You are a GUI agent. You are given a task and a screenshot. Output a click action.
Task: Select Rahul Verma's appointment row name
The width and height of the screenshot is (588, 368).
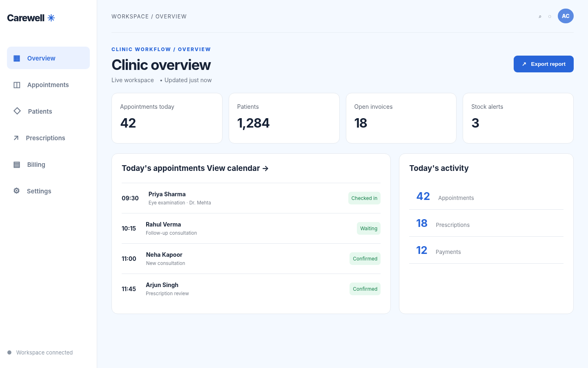click(163, 224)
